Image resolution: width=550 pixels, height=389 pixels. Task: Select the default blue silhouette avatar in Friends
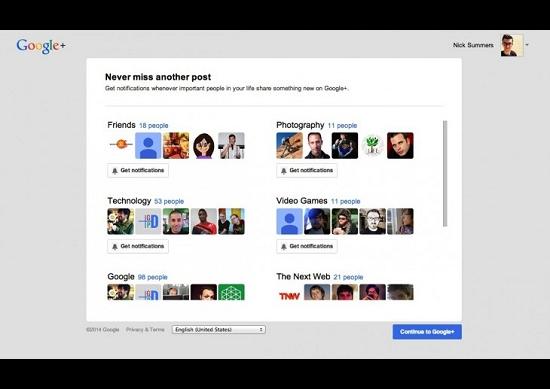148,145
